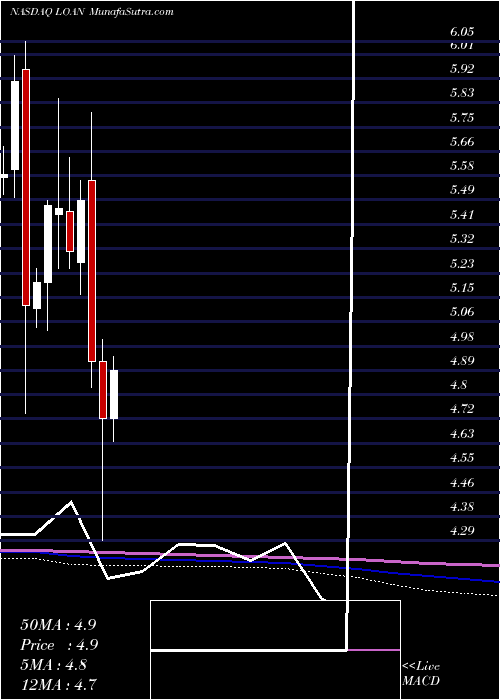This screenshot has height=700, width=500.
Task: Click the 5.92 price axis label
Action: (462, 69)
